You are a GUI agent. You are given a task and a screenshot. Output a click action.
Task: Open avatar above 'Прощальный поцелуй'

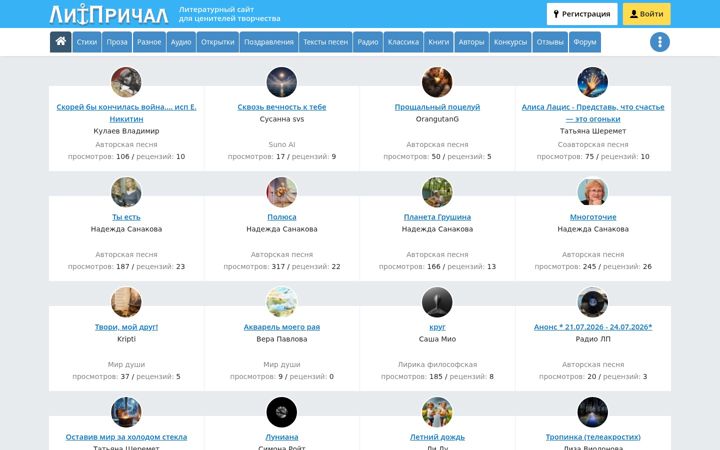(437, 82)
